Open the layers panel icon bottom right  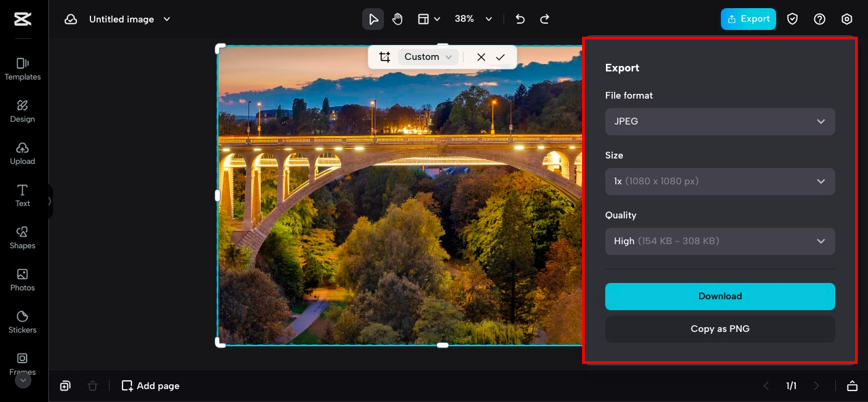point(852,386)
